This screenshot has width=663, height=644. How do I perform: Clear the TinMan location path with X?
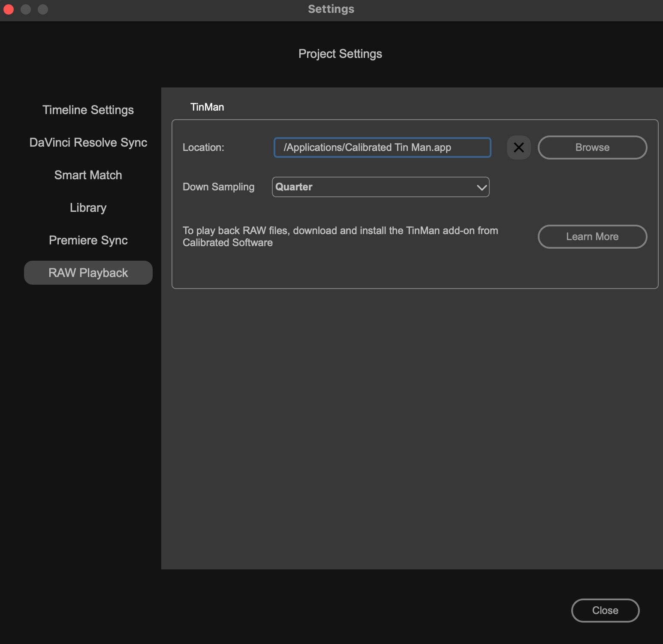(518, 147)
